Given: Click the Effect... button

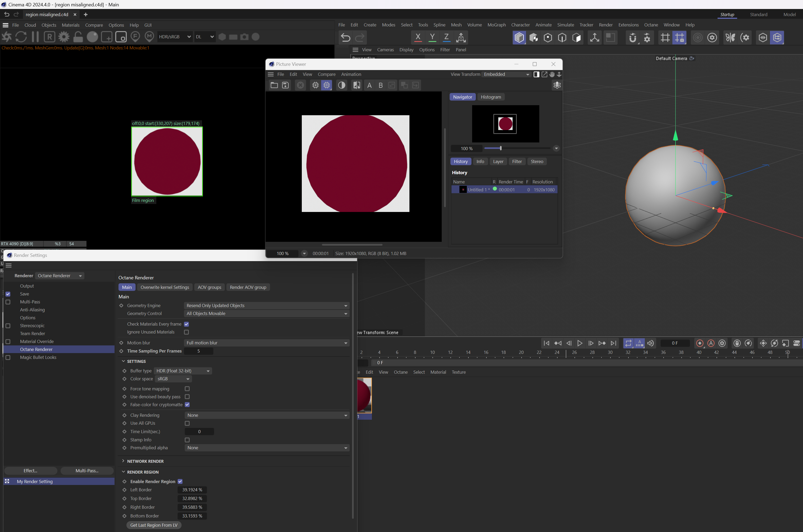Looking at the screenshot, I should (x=31, y=471).
